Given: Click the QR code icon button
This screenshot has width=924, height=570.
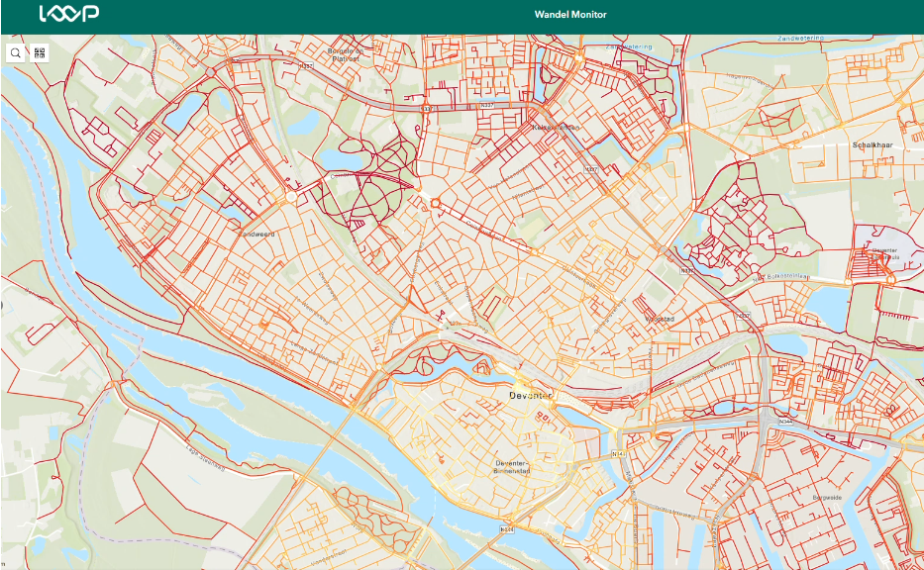Looking at the screenshot, I should pyautogui.click(x=40, y=53).
